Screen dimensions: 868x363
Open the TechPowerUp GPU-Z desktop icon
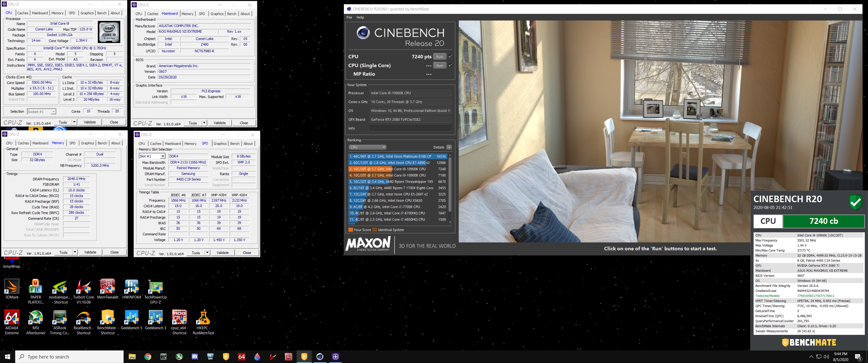(x=155, y=291)
